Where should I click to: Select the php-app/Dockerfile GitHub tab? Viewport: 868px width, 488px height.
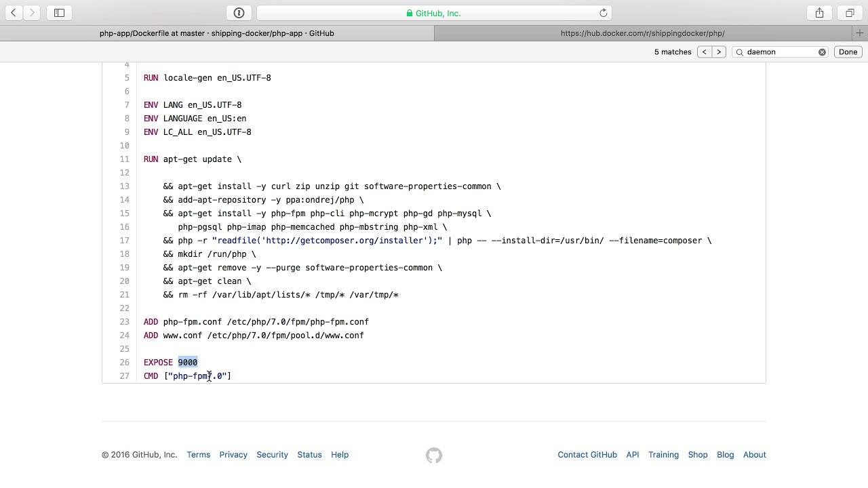point(217,33)
